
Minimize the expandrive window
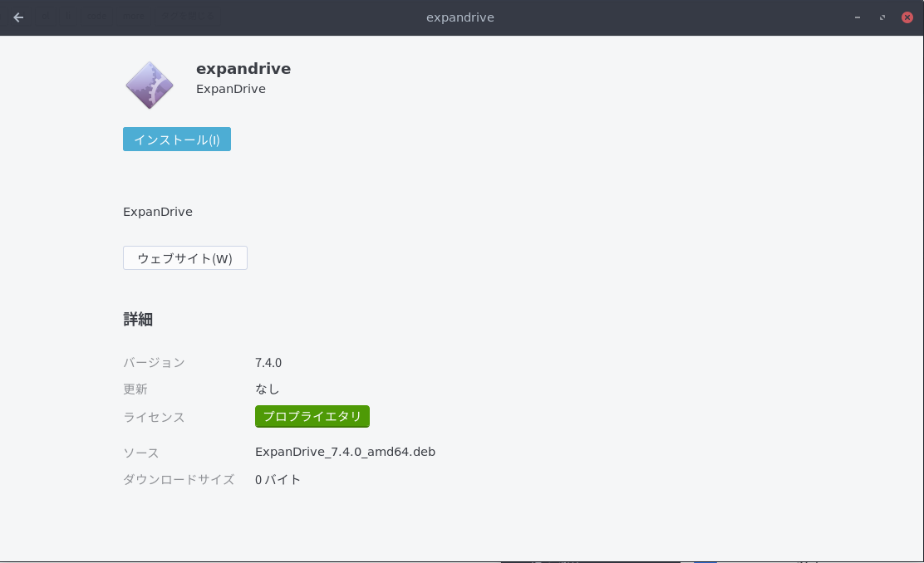(857, 17)
